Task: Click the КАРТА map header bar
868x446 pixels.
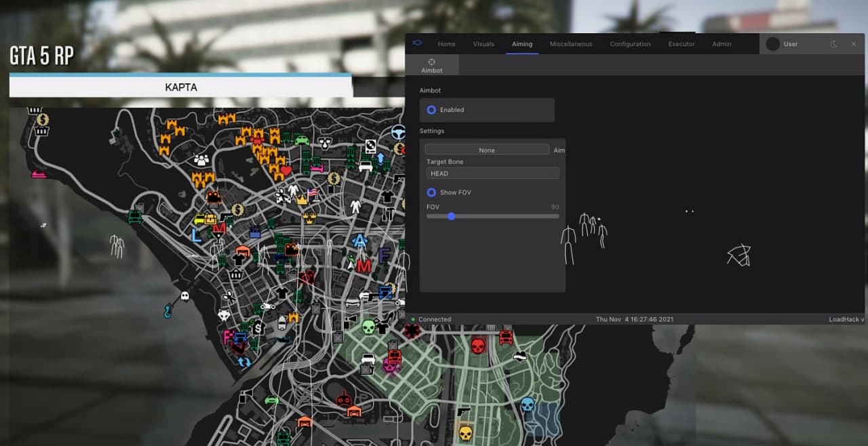Action: coord(181,87)
